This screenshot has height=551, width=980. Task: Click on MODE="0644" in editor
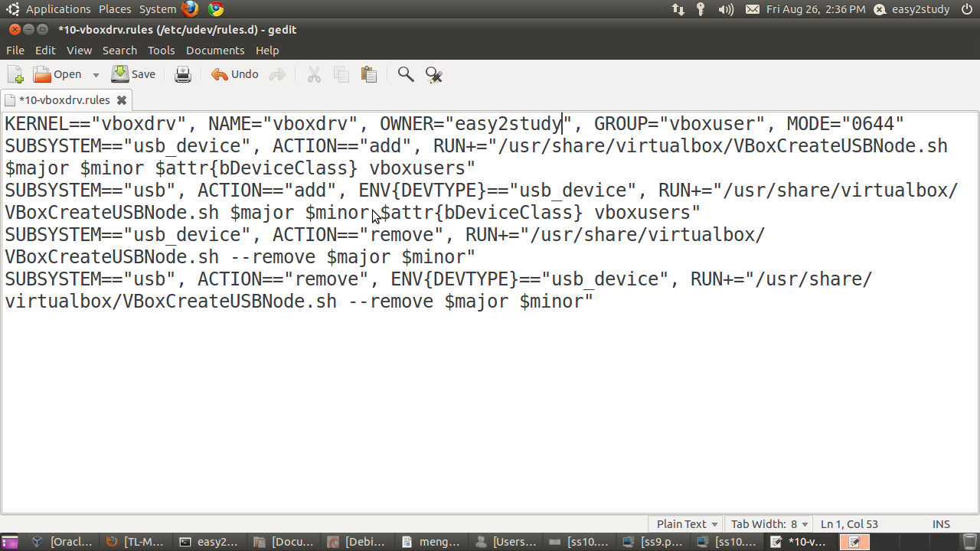click(845, 123)
